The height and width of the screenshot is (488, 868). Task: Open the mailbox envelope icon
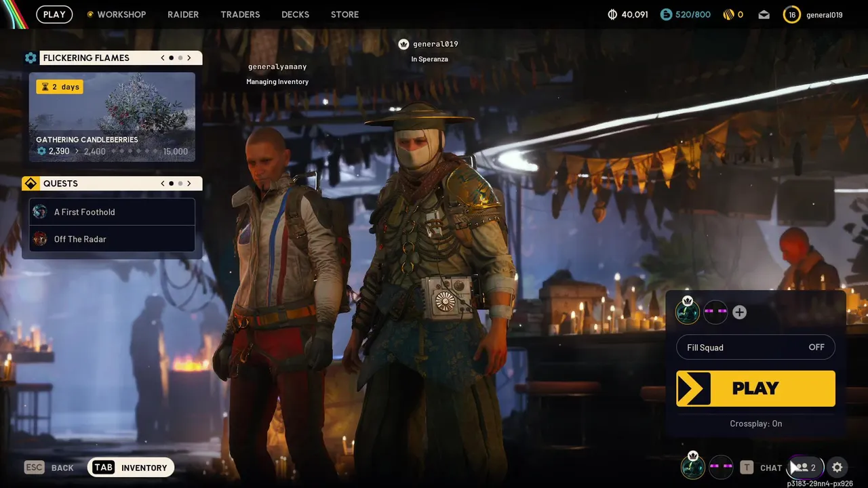(x=764, y=14)
